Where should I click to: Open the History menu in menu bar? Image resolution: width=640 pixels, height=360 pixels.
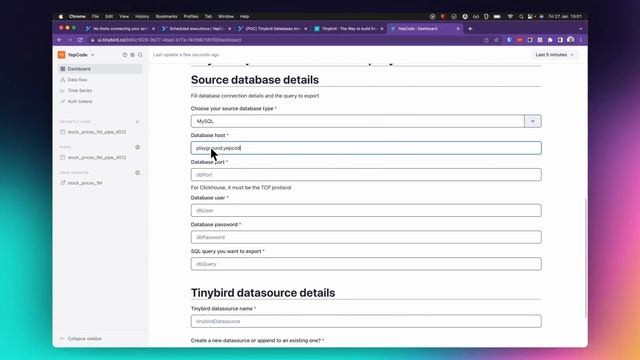pyautogui.click(x=142, y=16)
